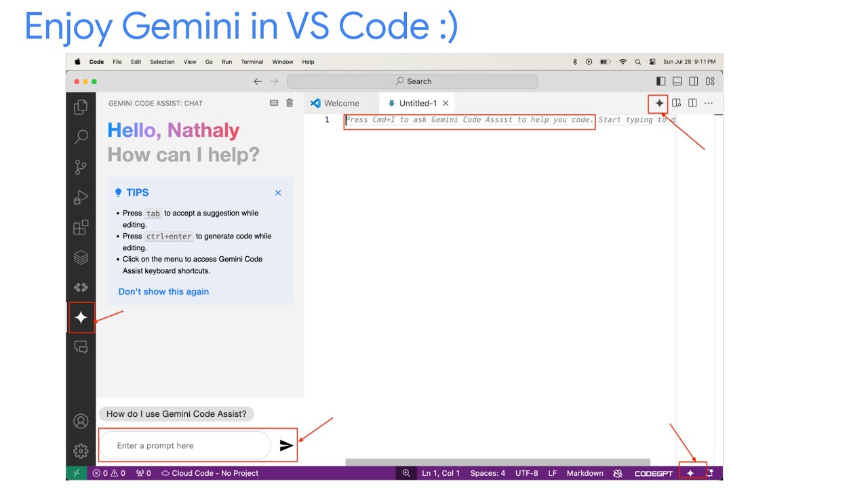The image size is (868, 488).
Task: Click the Gemini sparkle icon in editor toolbar
Action: tap(659, 103)
